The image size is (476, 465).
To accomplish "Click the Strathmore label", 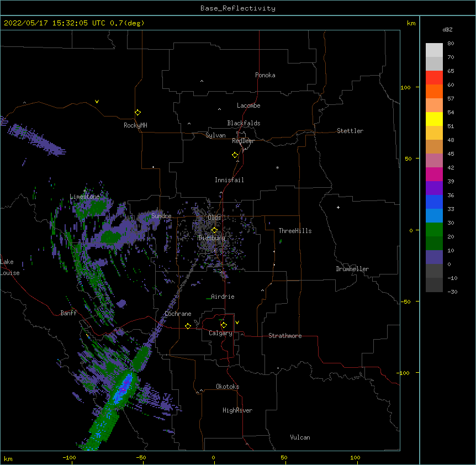I will point(285,336).
